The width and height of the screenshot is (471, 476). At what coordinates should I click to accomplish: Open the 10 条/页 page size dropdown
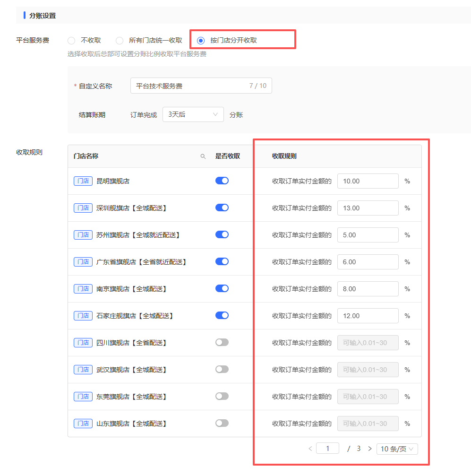pyautogui.click(x=397, y=449)
